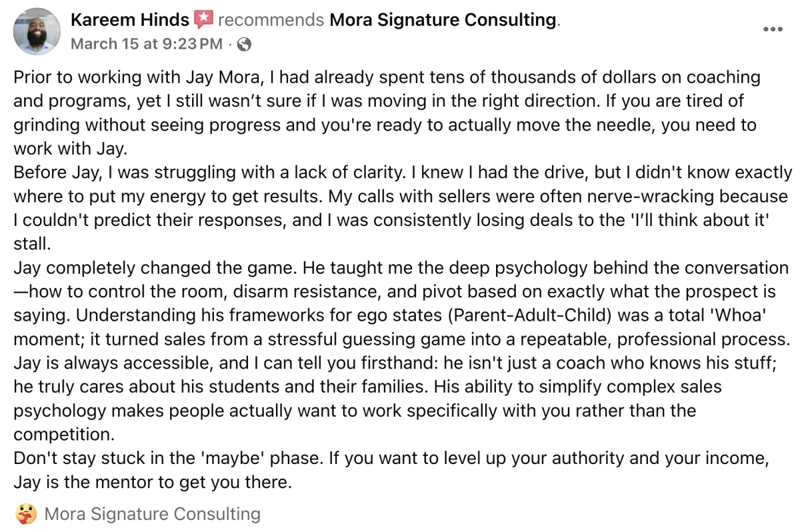
Task: Click the Mora Signature Consulting tag below the post
Action: pos(152,515)
